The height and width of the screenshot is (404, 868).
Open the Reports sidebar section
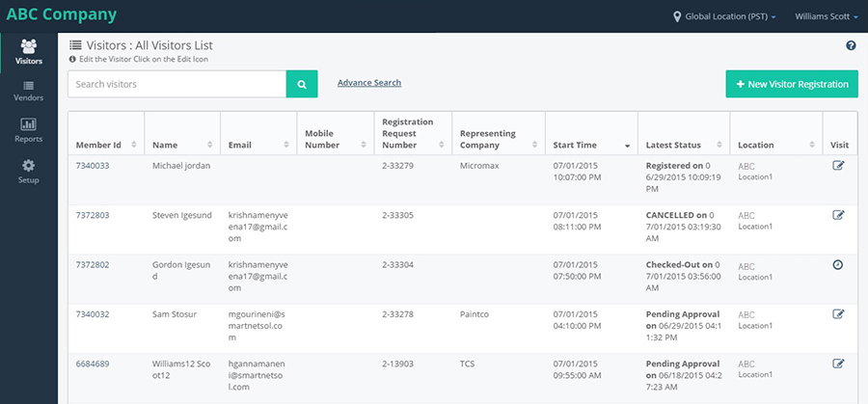click(29, 130)
